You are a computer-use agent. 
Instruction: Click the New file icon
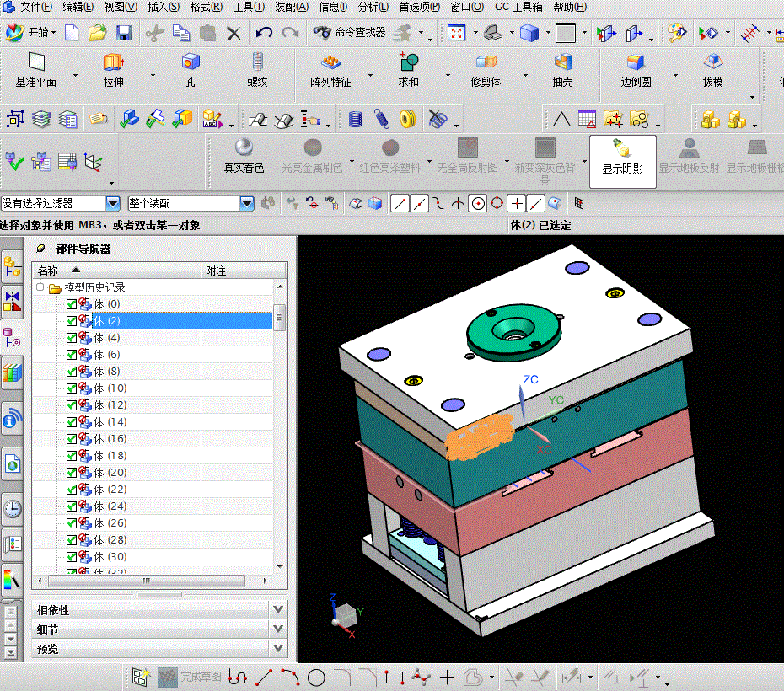coord(72,33)
